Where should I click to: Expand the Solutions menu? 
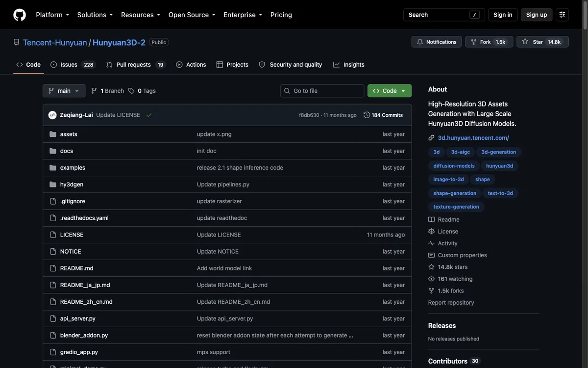(x=95, y=15)
